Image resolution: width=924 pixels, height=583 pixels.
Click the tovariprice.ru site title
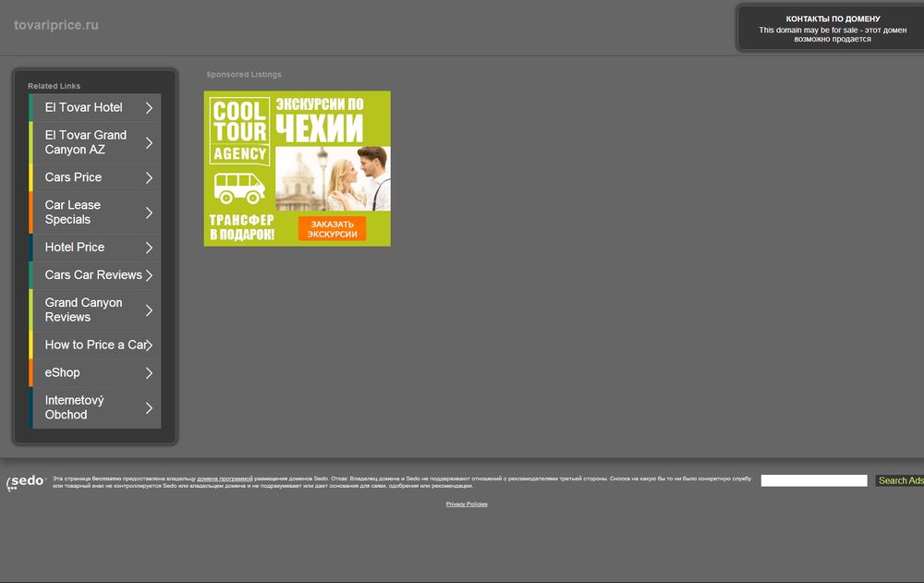pos(56,25)
